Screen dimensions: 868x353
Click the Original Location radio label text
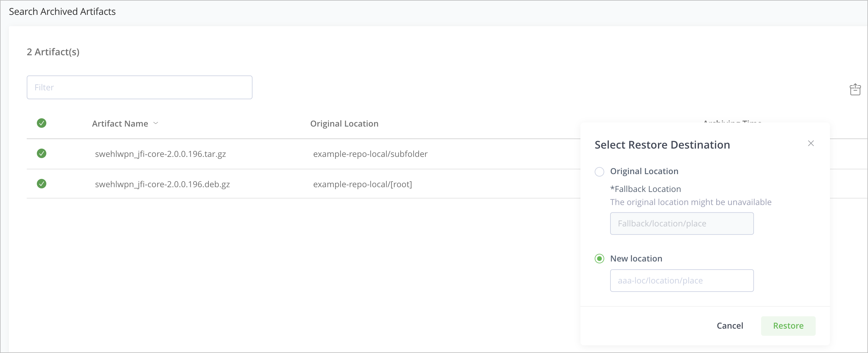(644, 171)
